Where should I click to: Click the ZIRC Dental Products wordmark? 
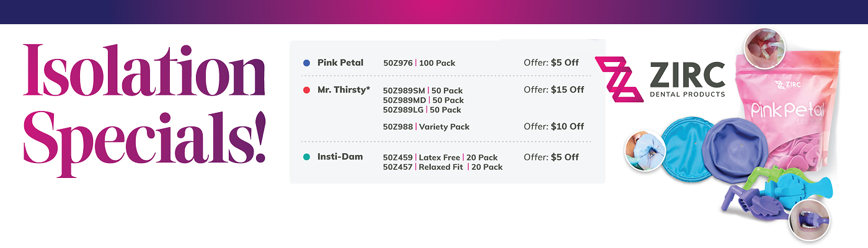[687, 79]
